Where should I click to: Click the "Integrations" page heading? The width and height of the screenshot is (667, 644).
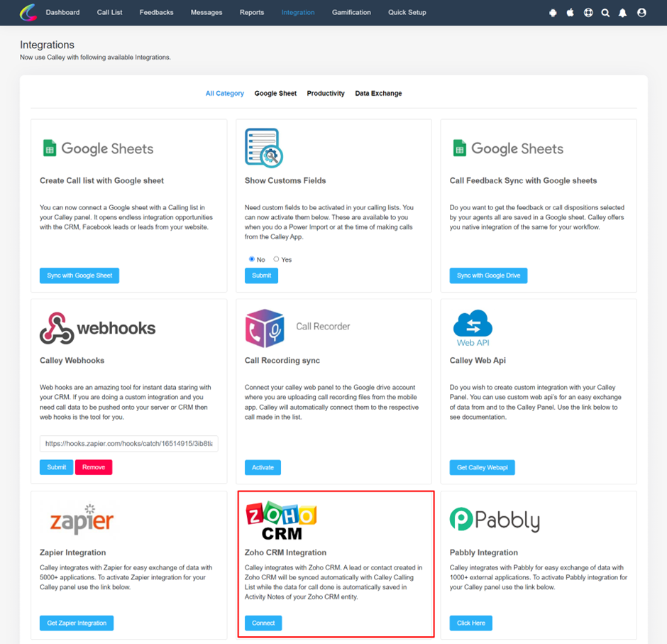(x=48, y=45)
